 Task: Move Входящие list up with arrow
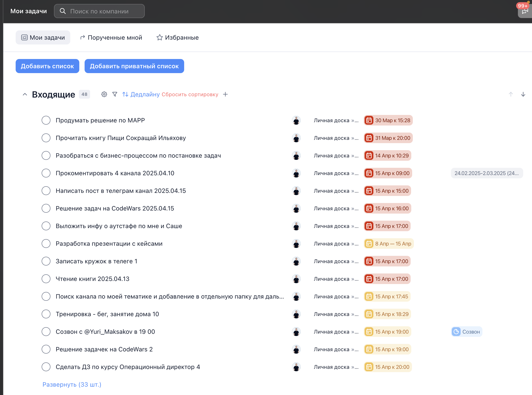point(511,94)
